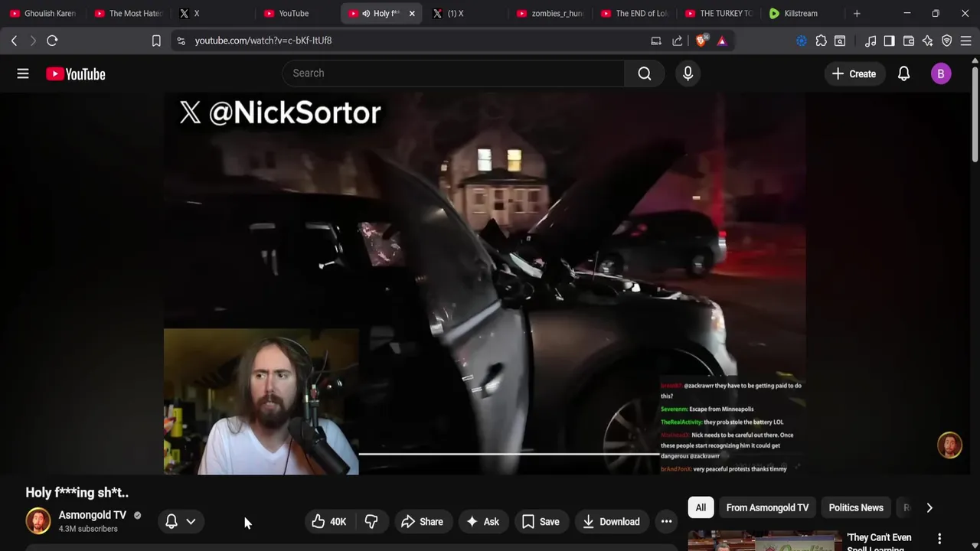
Task: Show more filter chips with the right arrow
Action: pos(929,507)
